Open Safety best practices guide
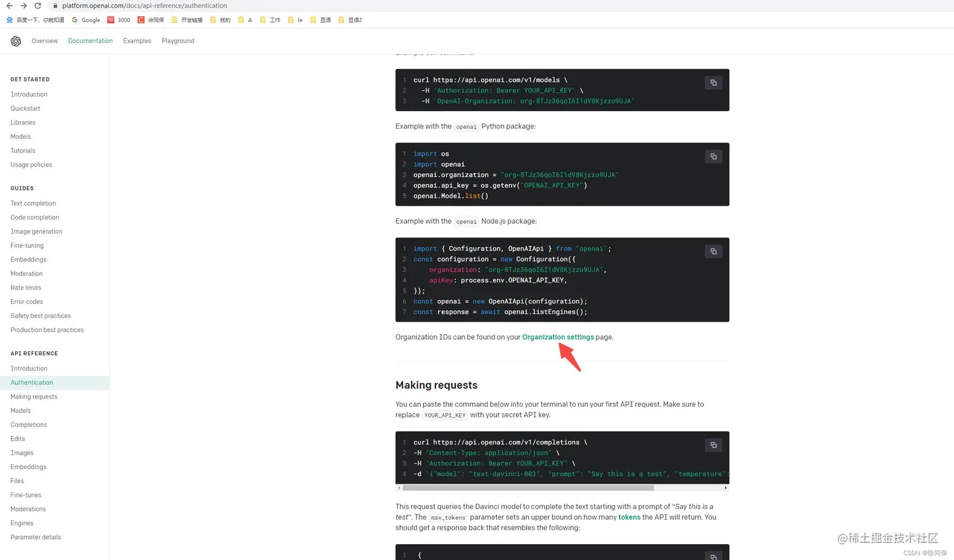The width and height of the screenshot is (954, 560). pos(40,316)
